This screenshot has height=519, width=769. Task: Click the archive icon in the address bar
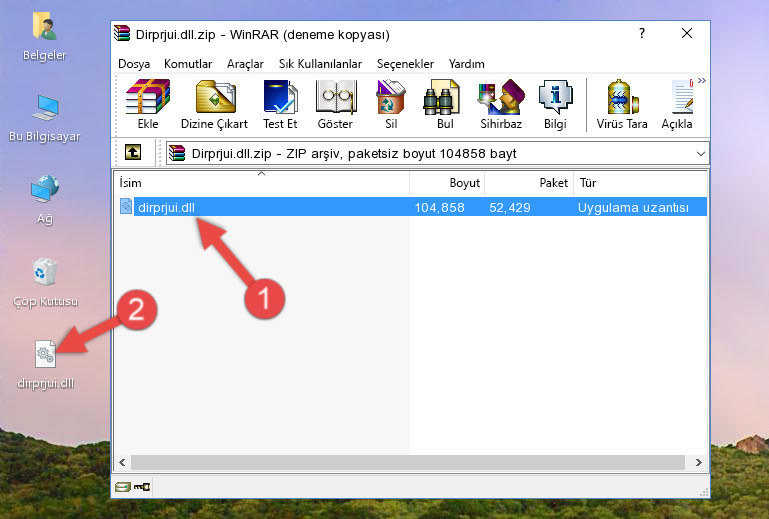[177, 154]
